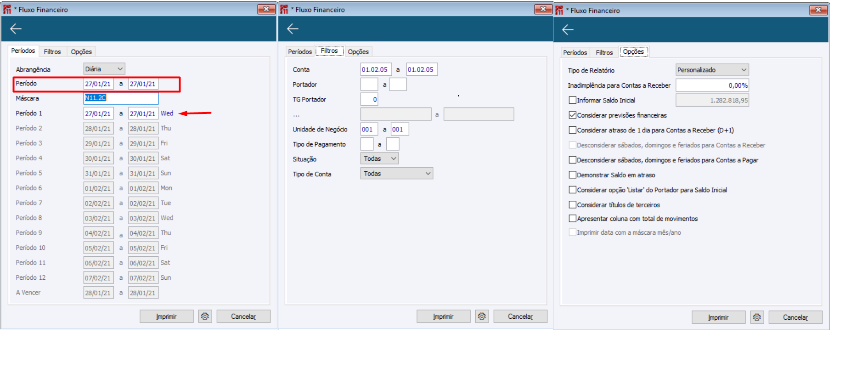
Task: Click the 'Abrangência' label
Action: [33, 69]
